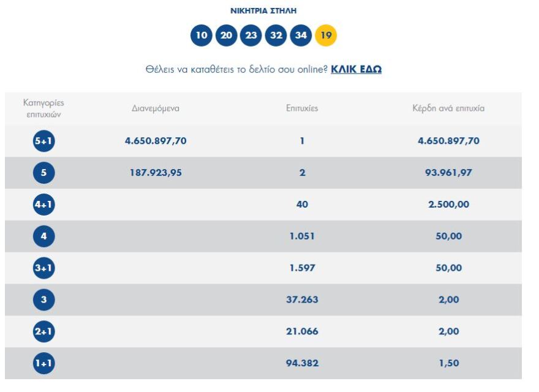This screenshot has height=392, width=539.
Task: Click the number ball 23
Action: click(251, 36)
